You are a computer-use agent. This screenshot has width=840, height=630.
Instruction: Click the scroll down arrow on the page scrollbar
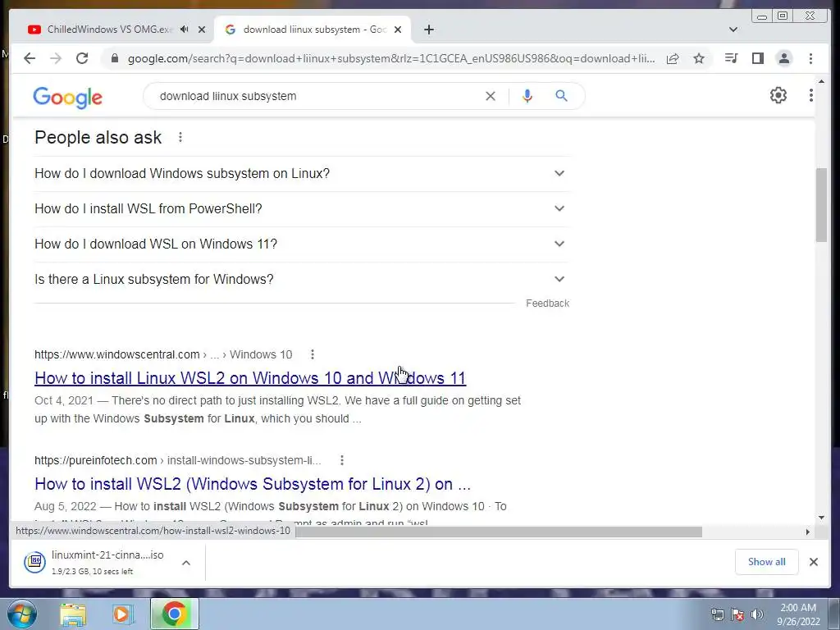tap(821, 518)
